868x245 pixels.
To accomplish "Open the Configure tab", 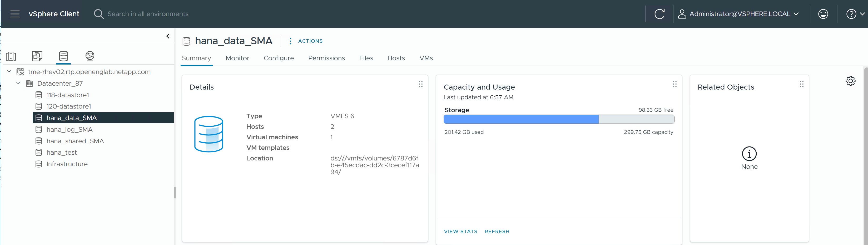I will [x=279, y=58].
